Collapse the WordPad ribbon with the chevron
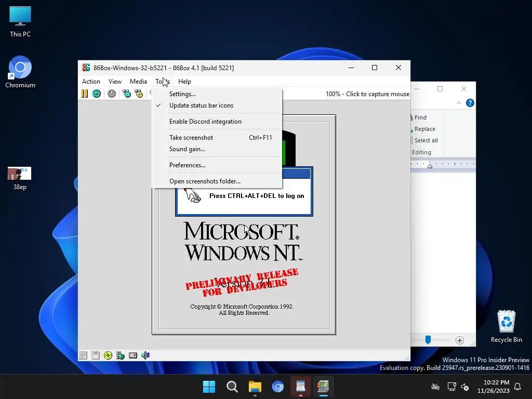This screenshot has width=532, height=399. (x=459, y=103)
